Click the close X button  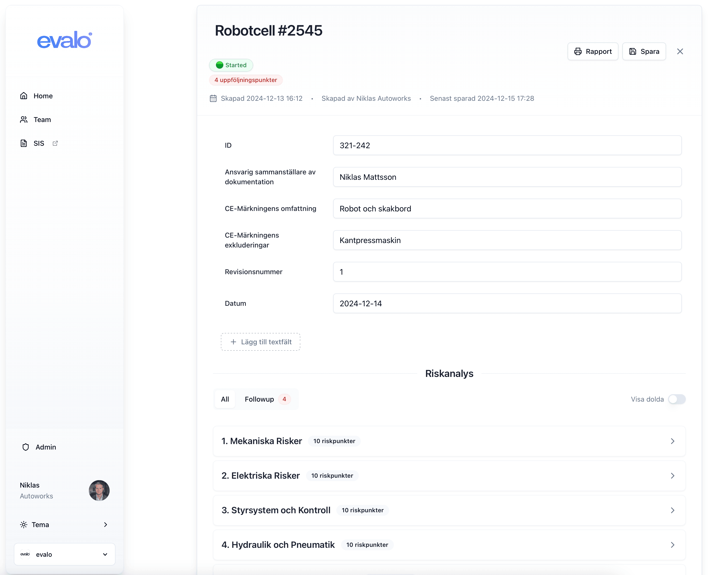680,51
